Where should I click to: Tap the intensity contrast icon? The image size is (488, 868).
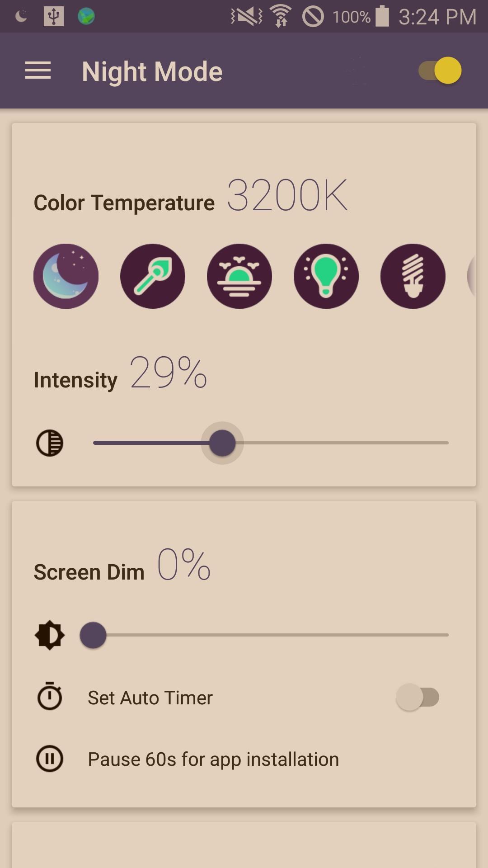point(50,443)
